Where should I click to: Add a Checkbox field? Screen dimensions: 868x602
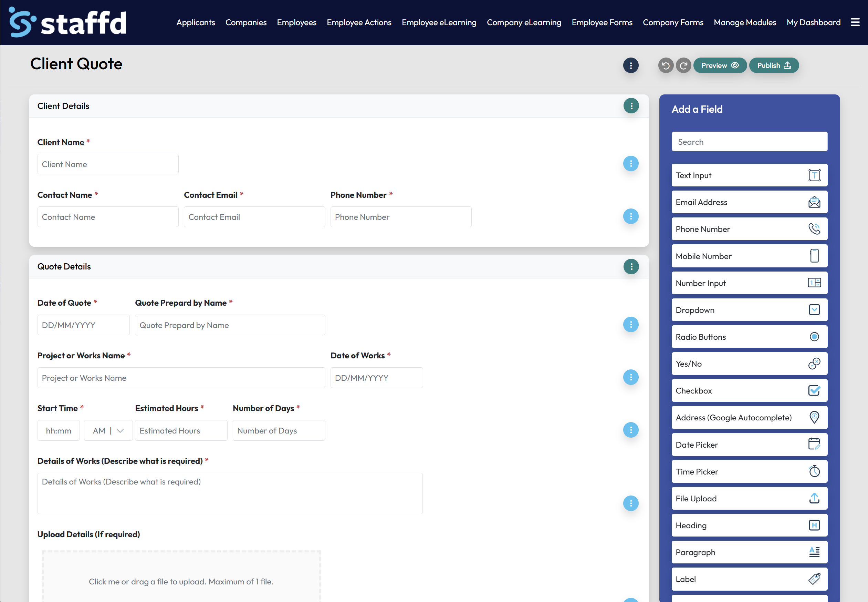point(749,391)
